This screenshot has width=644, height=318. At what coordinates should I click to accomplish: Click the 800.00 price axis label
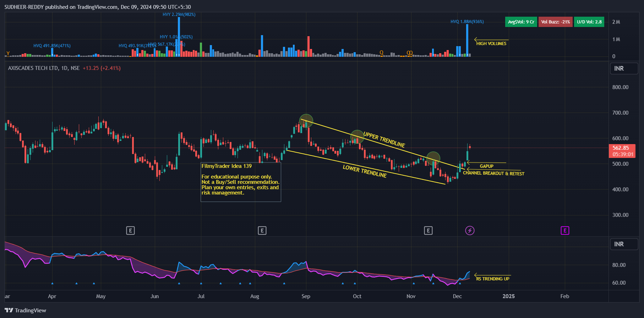(620, 87)
